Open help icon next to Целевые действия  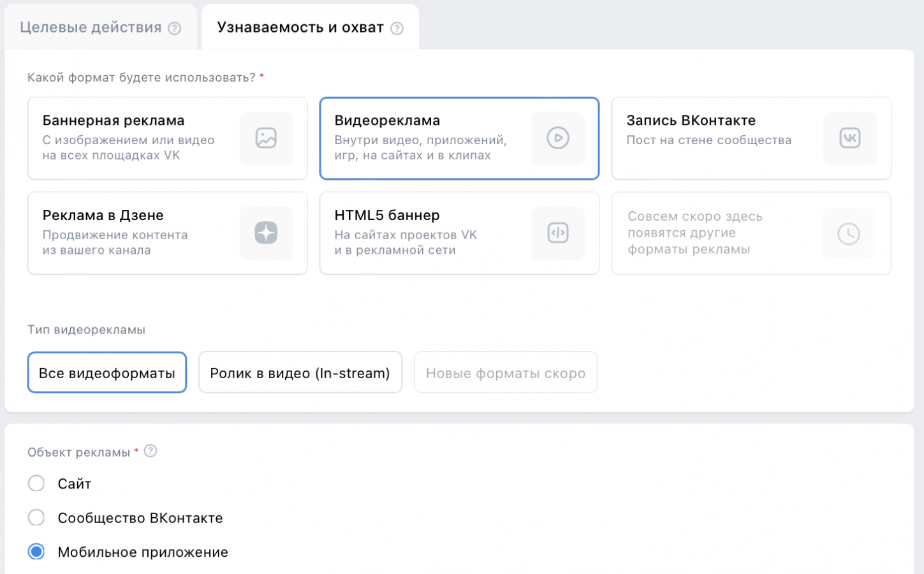pos(175,28)
